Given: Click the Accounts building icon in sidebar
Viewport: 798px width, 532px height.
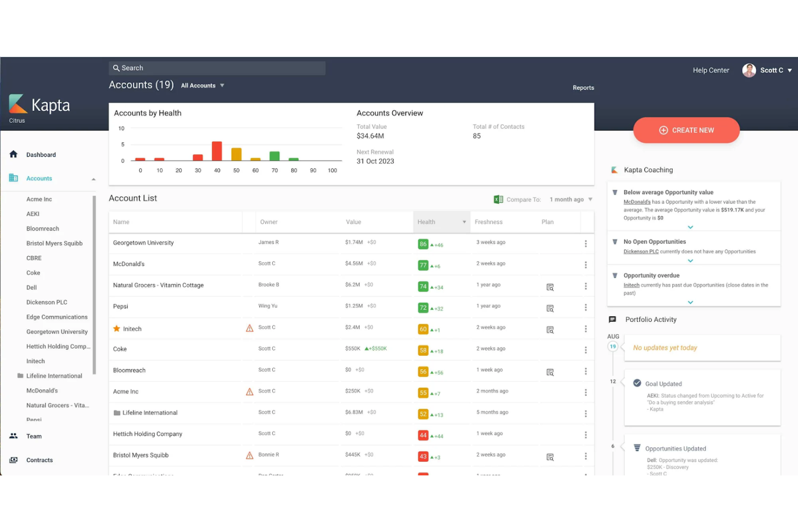Looking at the screenshot, I should coord(13,178).
